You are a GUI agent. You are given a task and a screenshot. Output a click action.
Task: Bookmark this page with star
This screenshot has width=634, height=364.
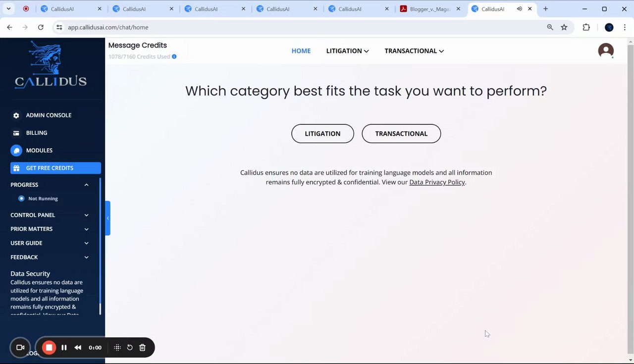564,27
